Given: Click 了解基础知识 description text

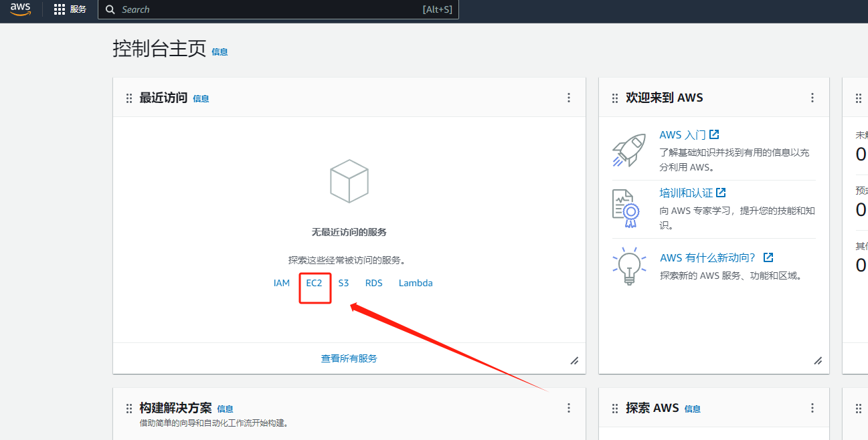Looking at the screenshot, I should [x=734, y=160].
